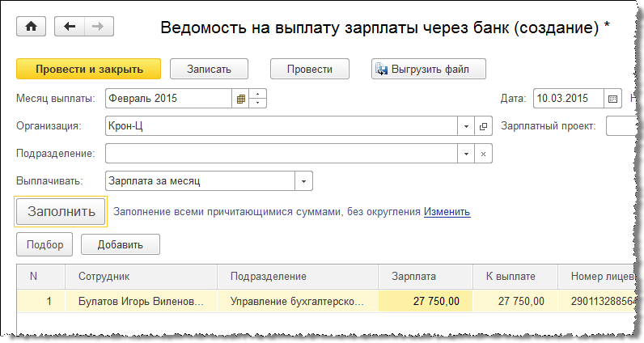Select Булатов Игорь employee cell
Viewport: 644px width, 343px height.
142,302
